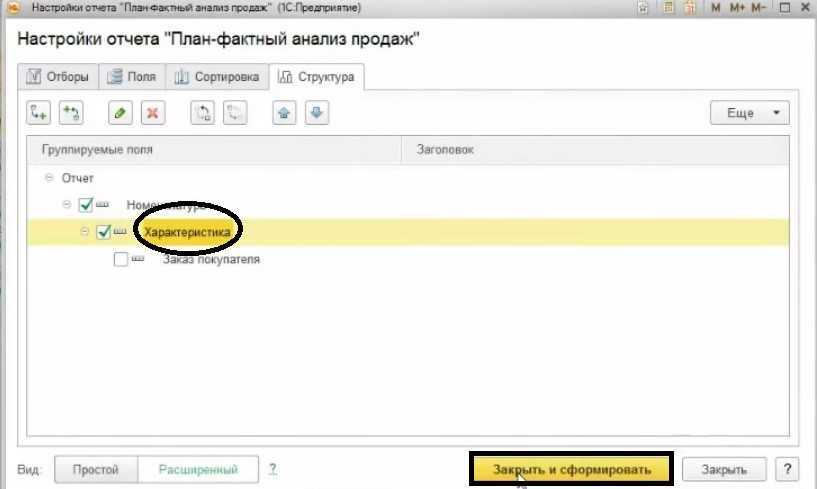The image size is (817, 489).
Task: Open the Сортировка tab
Action: 218,77
